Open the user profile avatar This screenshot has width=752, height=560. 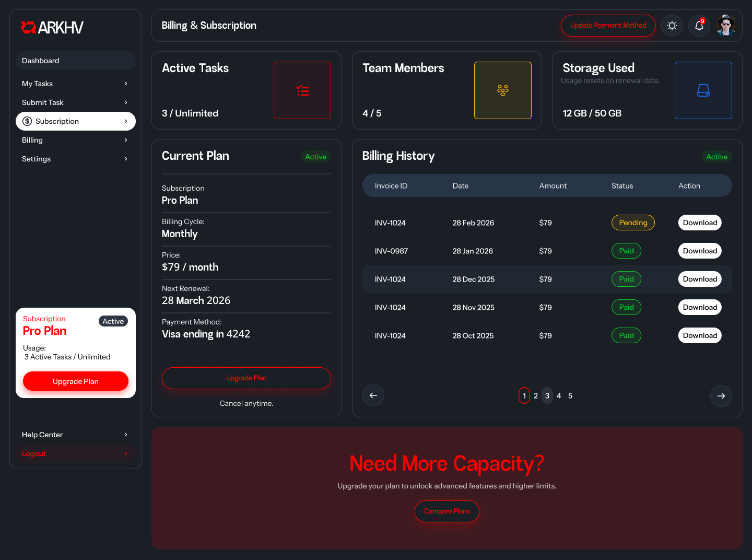[726, 26]
